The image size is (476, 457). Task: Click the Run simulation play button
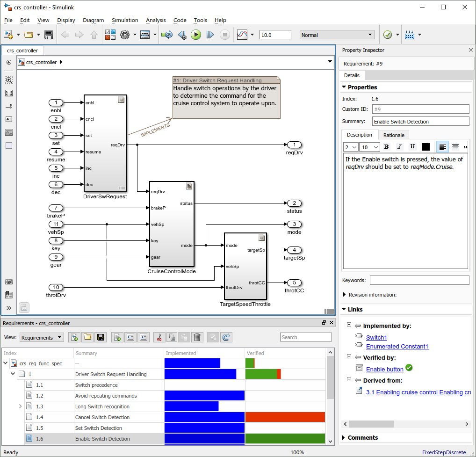point(196,35)
